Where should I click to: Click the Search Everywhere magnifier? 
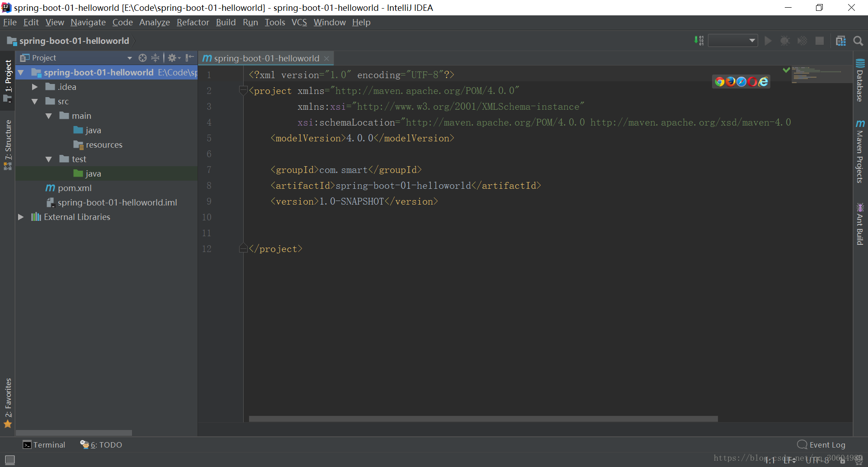[858, 41]
